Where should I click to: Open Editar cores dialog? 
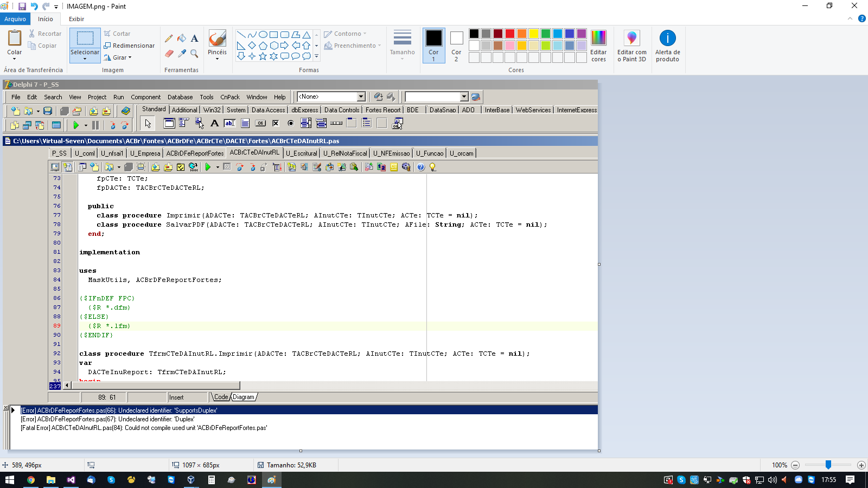598,46
